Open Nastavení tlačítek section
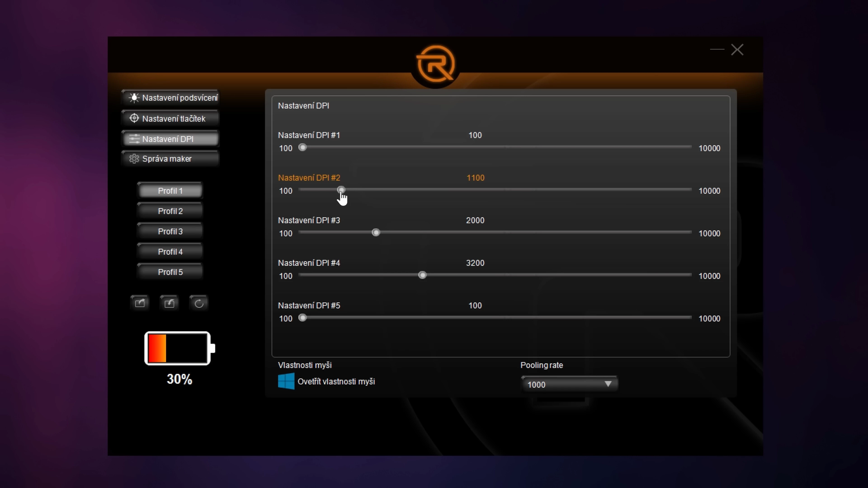The image size is (868, 488). pyautogui.click(x=170, y=119)
